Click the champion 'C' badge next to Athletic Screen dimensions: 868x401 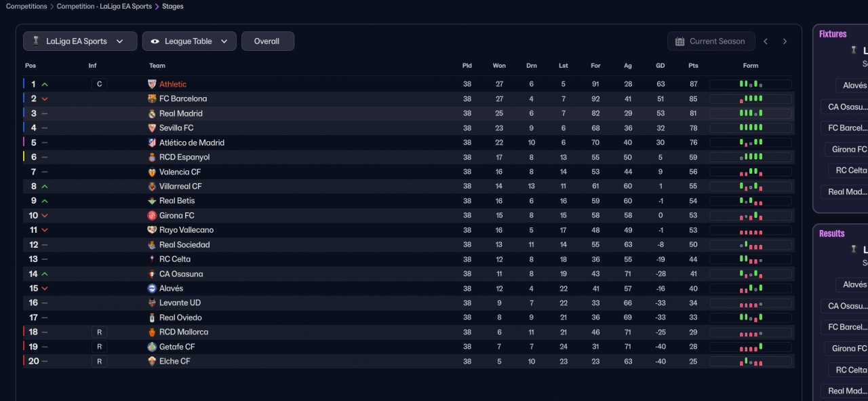coord(99,84)
